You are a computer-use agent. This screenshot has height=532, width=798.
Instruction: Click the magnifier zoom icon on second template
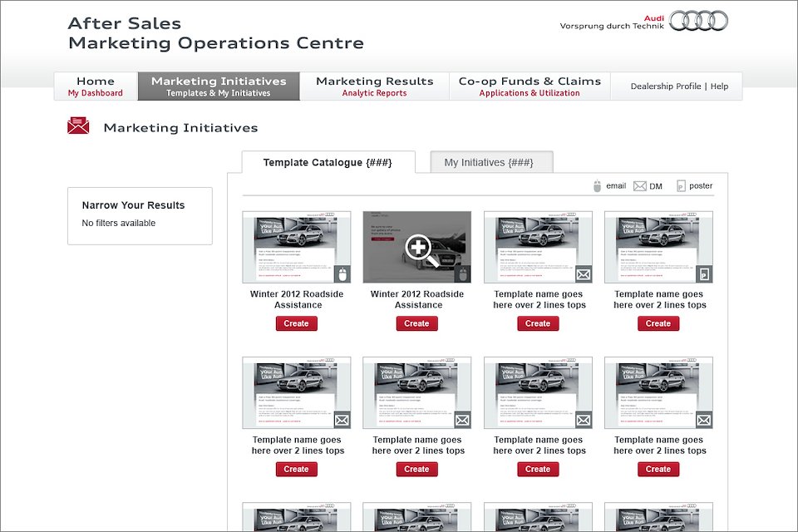421,249
